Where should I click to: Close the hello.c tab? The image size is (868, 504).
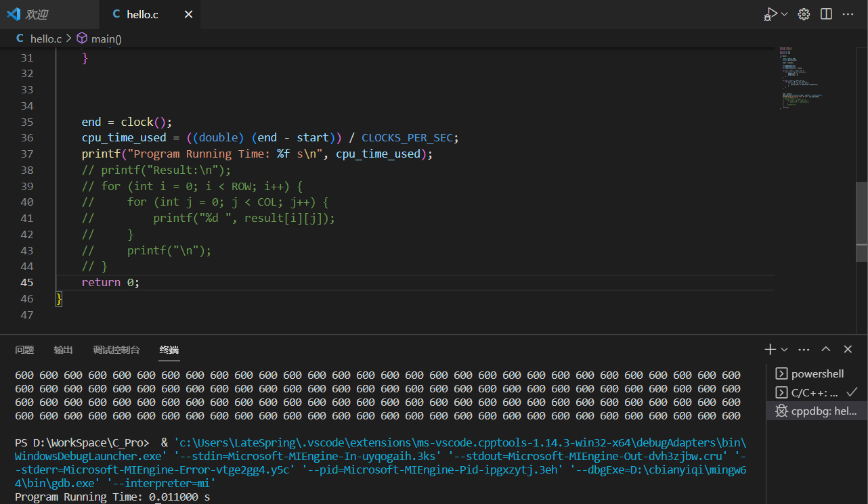[188, 14]
